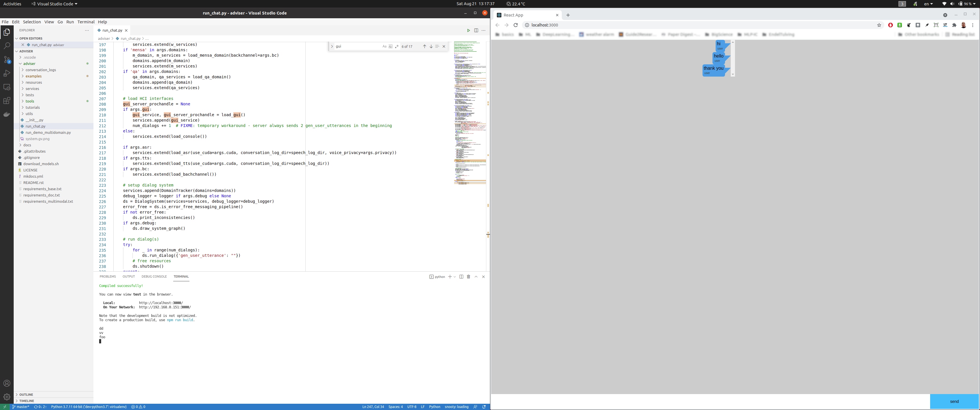The width and height of the screenshot is (980, 410).
Task: Switch to the Debug Console tab
Action: point(154,276)
